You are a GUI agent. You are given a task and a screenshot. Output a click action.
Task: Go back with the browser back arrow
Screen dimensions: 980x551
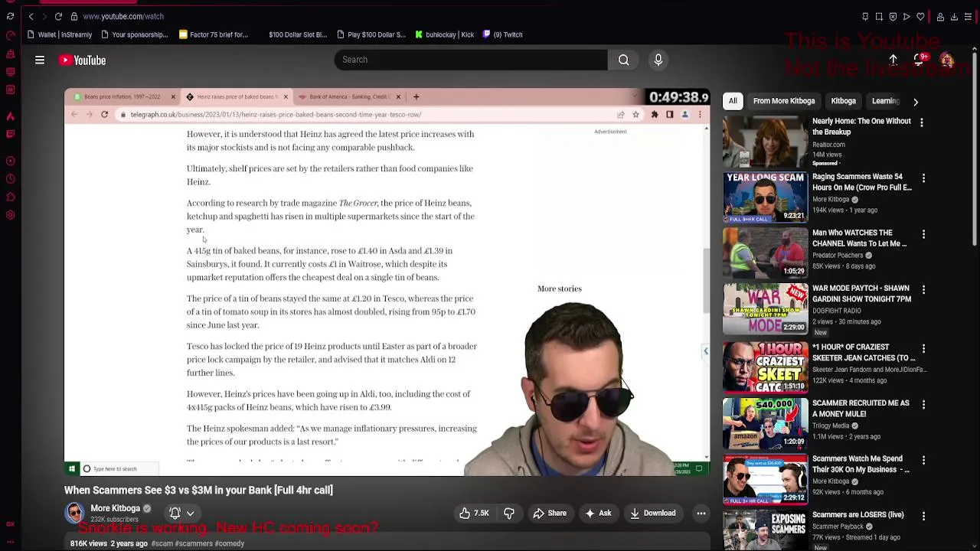tap(31, 16)
